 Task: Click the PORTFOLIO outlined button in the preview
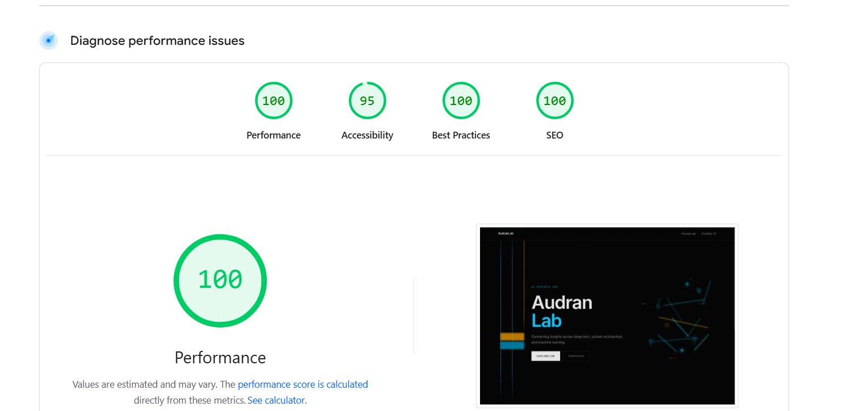coord(577,356)
